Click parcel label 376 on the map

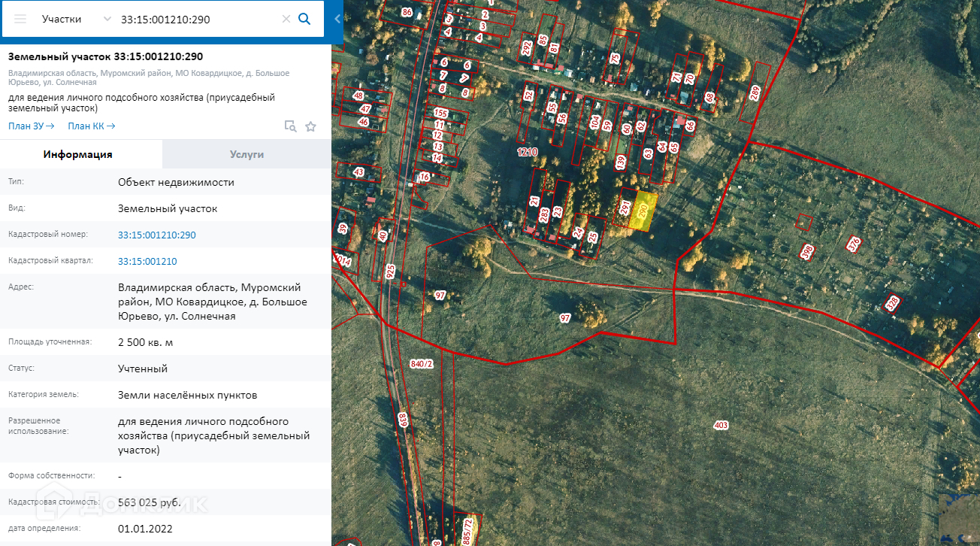[853, 244]
